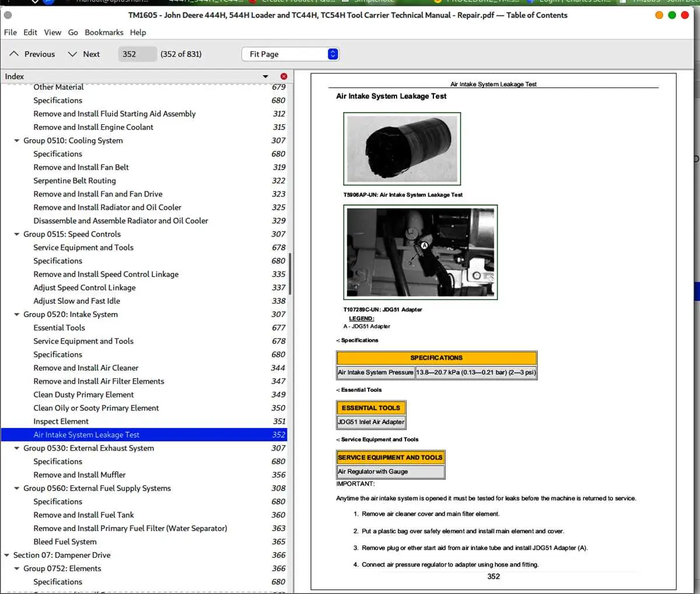Select Remove and Install Engine Coolant

click(93, 127)
